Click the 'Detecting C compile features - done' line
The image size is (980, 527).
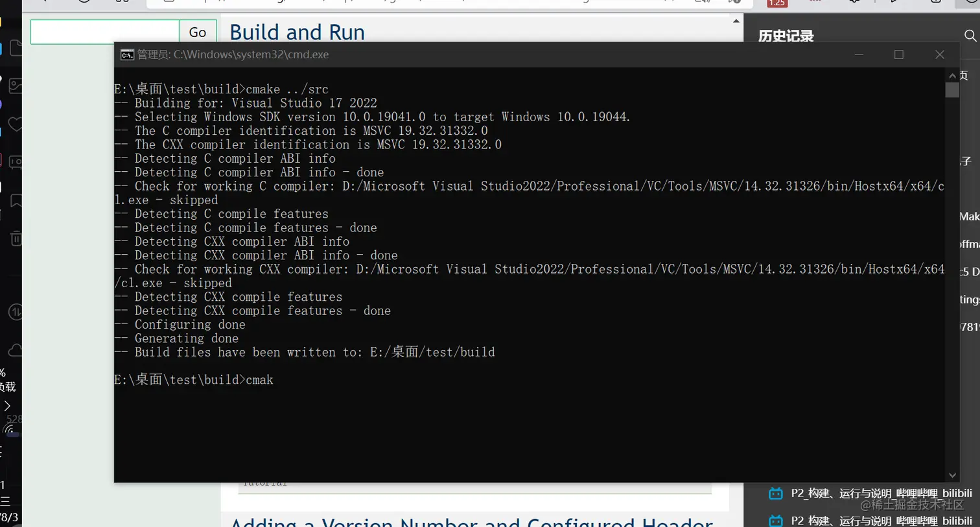click(x=246, y=228)
